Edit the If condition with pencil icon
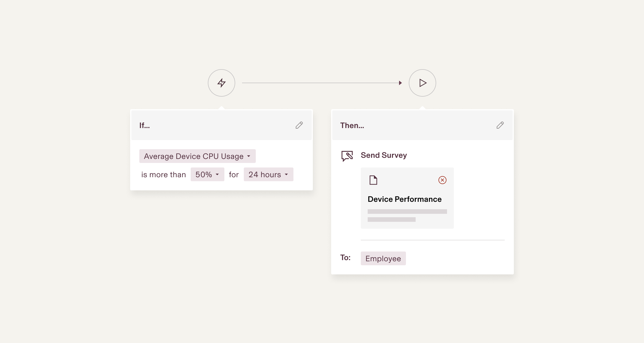The height and width of the screenshot is (343, 644). point(299,125)
